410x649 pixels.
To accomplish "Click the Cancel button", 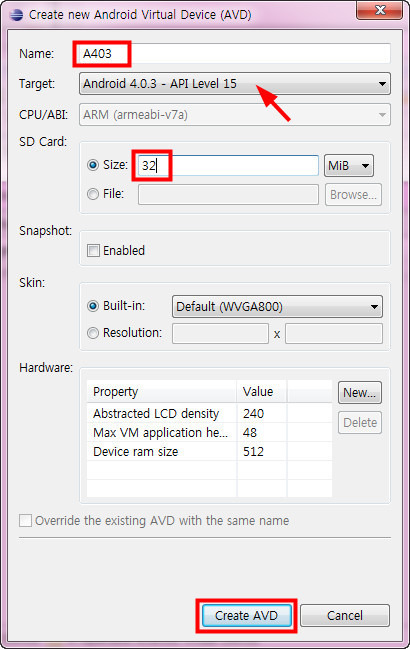I will point(345,615).
